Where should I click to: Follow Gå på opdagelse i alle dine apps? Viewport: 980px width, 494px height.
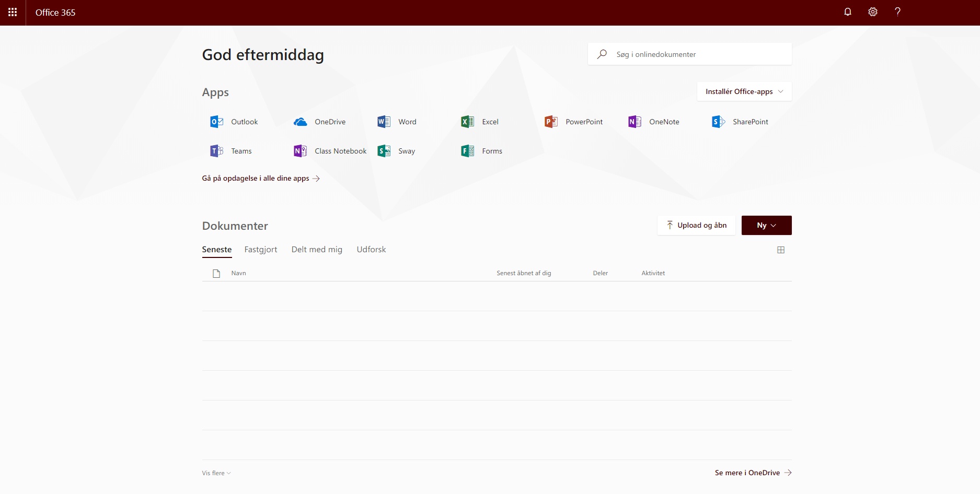coord(261,179)
